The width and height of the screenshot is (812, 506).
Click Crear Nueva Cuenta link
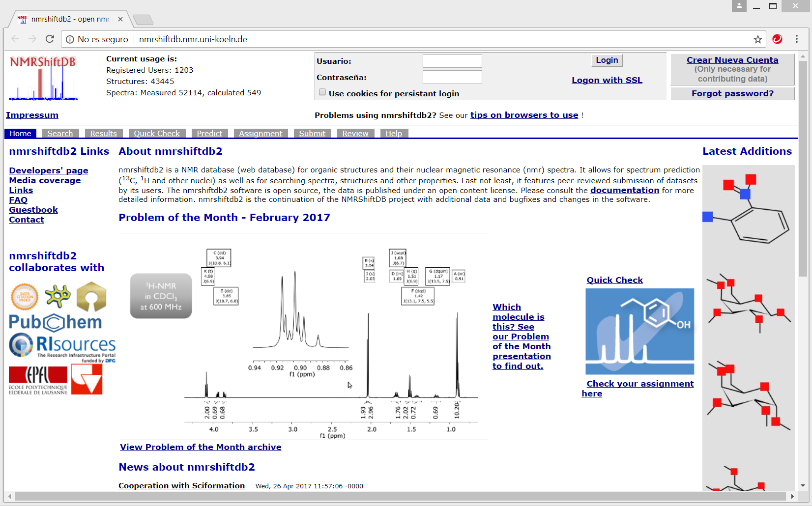point(732,60)
